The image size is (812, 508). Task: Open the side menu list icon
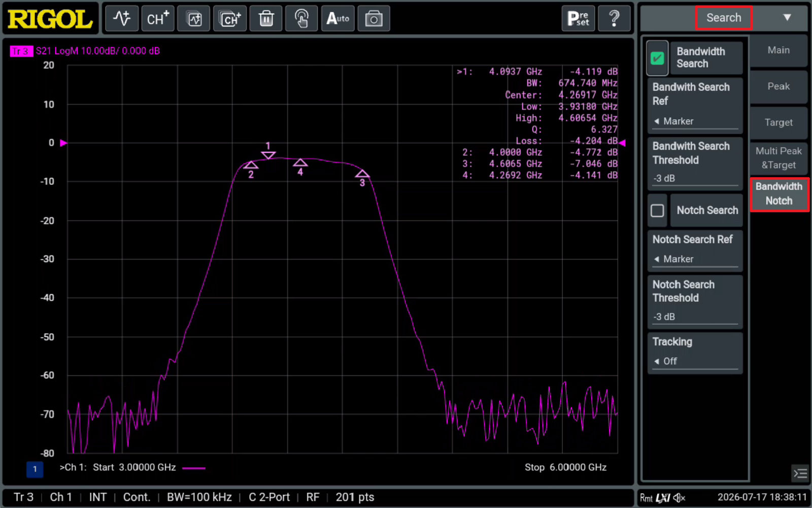point(800,473)
